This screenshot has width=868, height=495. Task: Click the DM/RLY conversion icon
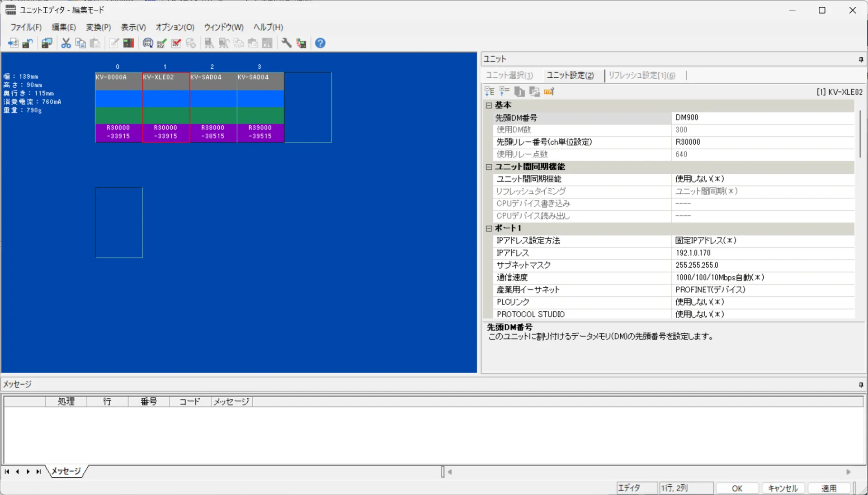[x=148, y=43]
